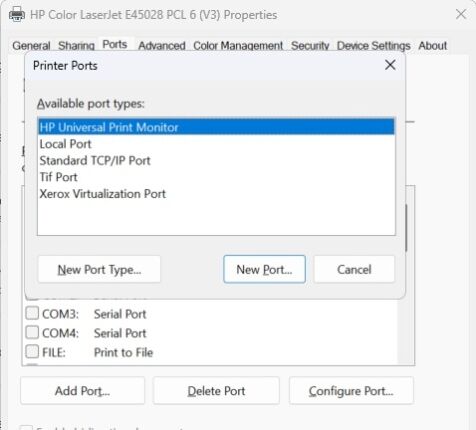Tick the COM3 Serial Port checkbox
476x430 pixels.
pos(32,313)
